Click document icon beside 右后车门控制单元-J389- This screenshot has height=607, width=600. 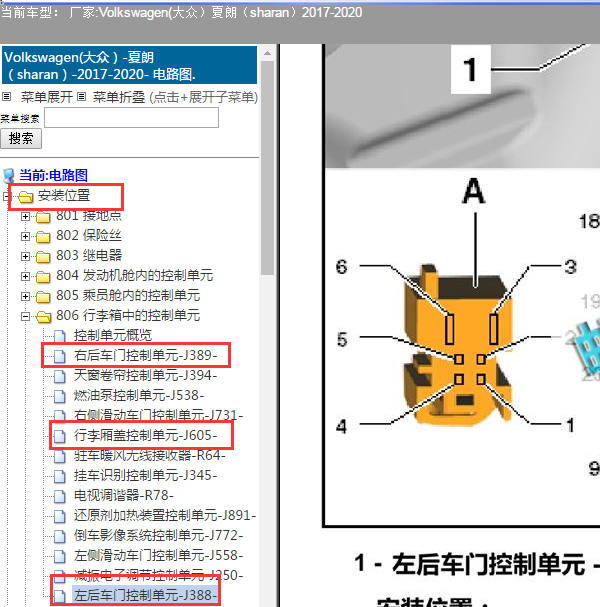coord(59,356)
